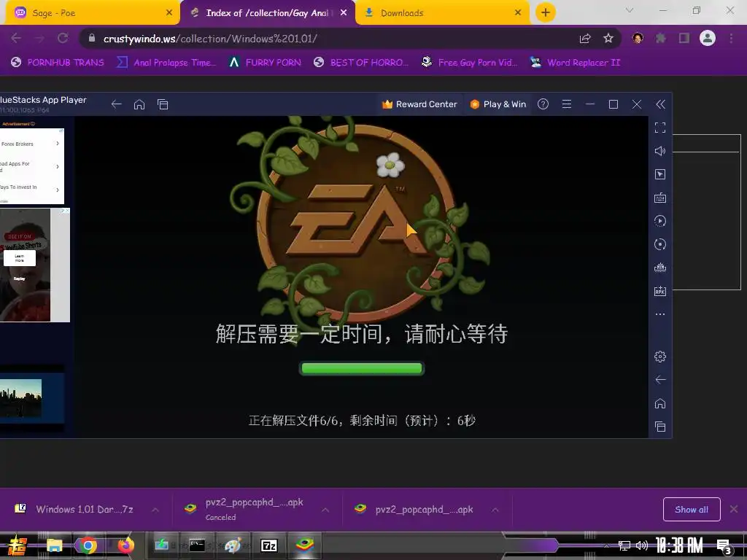
Task: Bookmark this page with star icon
Action: (x=608, y=39)
